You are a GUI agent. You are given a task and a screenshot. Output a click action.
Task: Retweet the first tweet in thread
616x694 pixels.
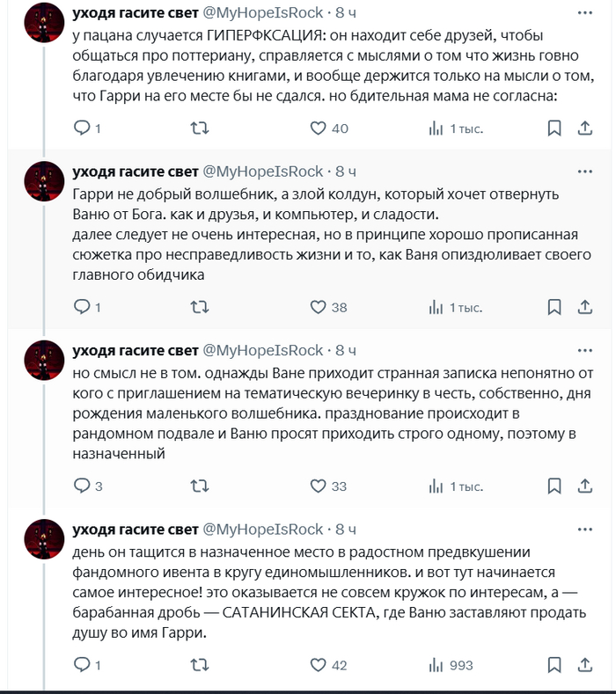(200, 128)
